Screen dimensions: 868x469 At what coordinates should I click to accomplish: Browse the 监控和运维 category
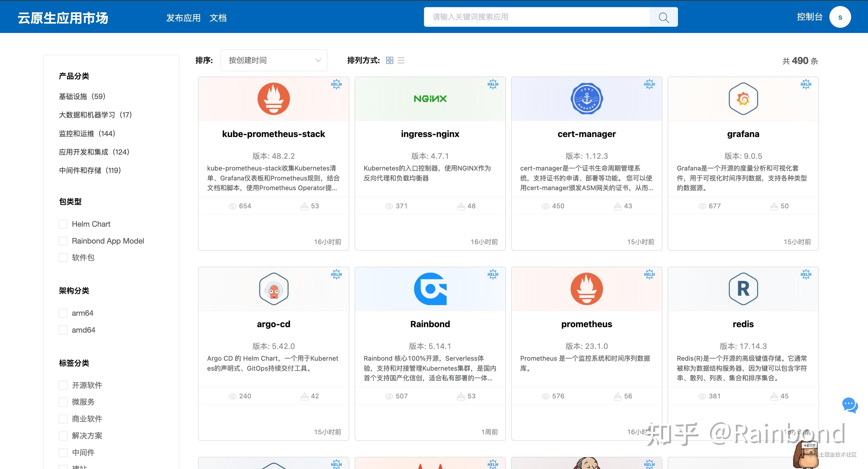pyautogui.click(x=86, y=133)
